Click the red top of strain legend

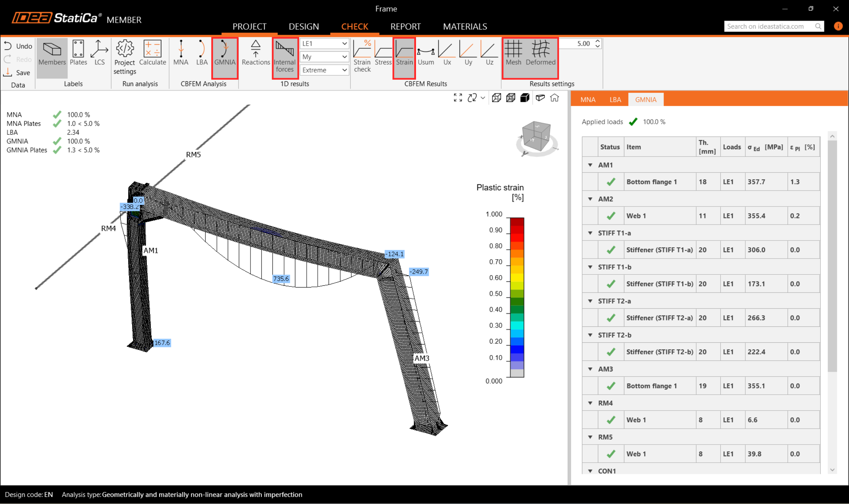517,222
